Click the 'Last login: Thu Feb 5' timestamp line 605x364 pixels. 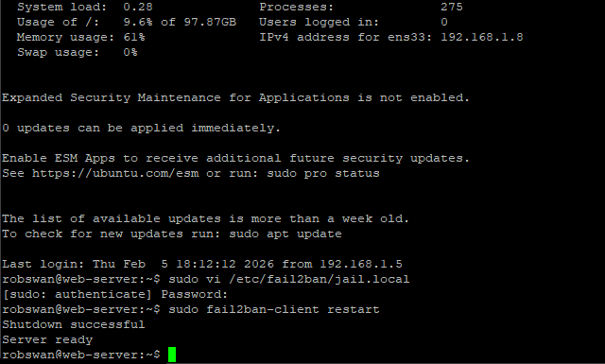[201, 264]
